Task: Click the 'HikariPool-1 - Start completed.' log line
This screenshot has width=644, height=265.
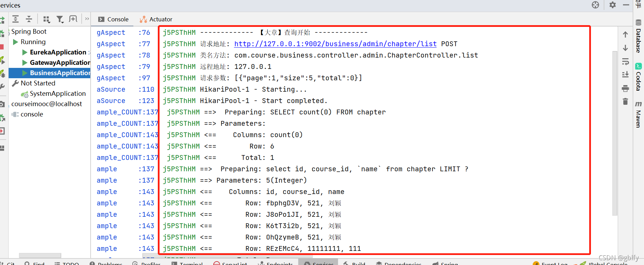Action: (264, 101)
